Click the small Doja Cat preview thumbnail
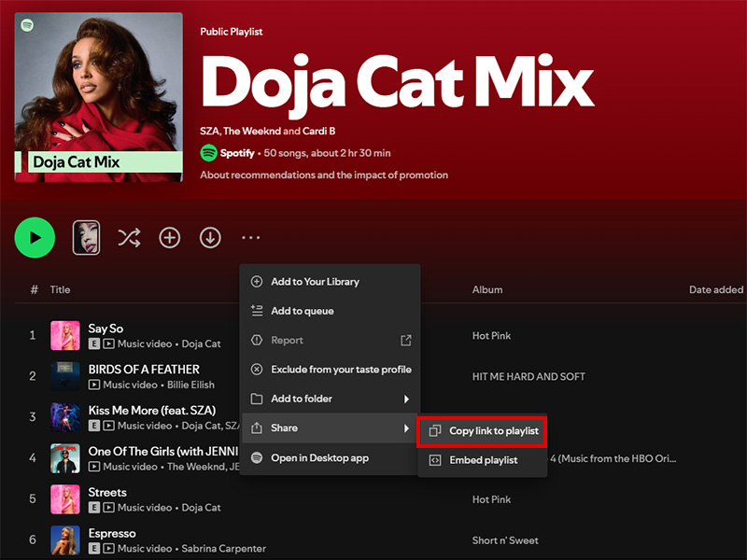This screenshot has width=747, height=560. pyautogui.click(x=86, y=238)
